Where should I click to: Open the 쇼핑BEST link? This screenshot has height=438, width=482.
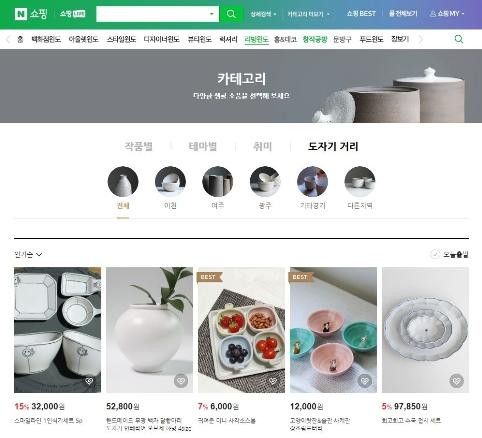point(361,14)
